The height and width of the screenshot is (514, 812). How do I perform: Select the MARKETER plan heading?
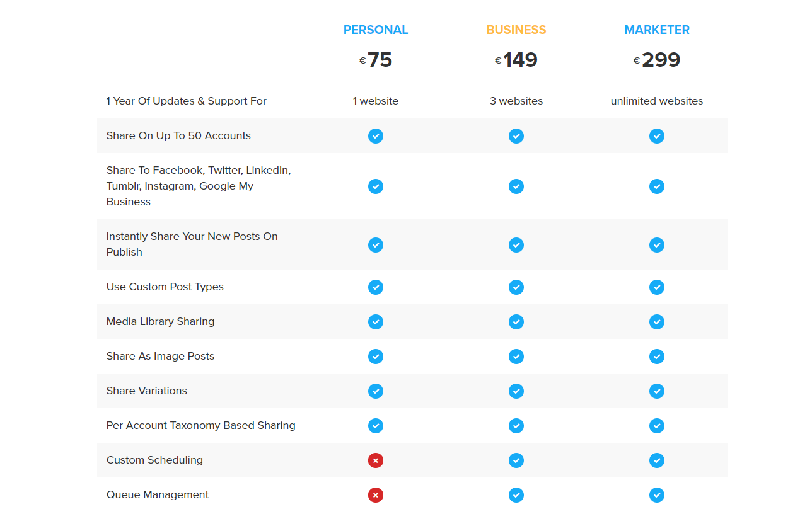[x=657, y=30]
